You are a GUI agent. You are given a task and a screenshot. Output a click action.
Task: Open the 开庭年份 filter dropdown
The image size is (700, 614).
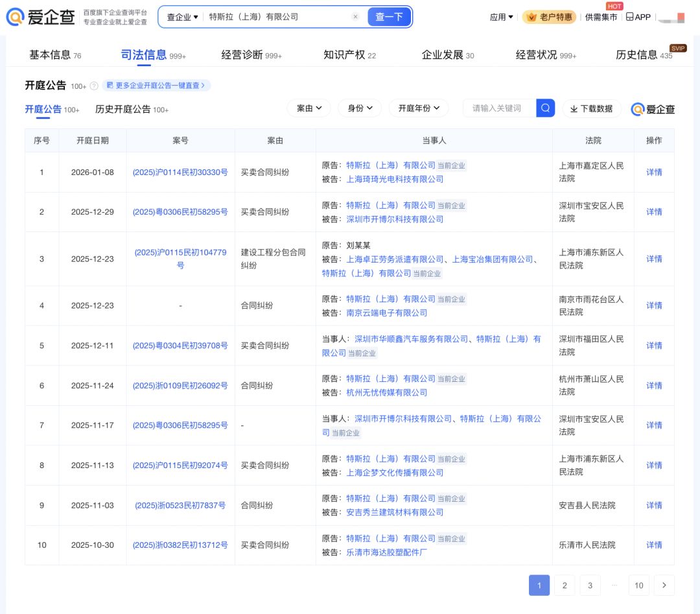click(x=419, y=108)
